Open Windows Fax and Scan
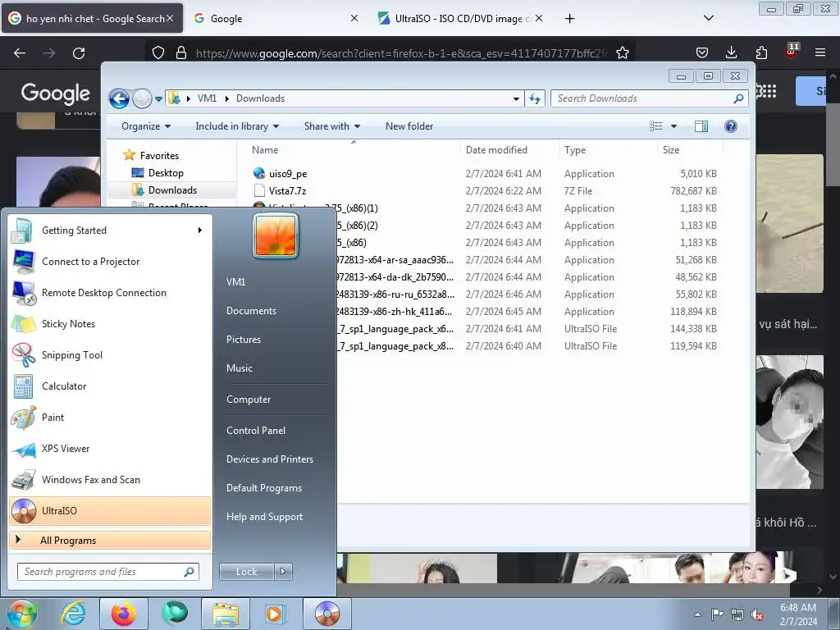840x630 pixels. coord(110,479)
